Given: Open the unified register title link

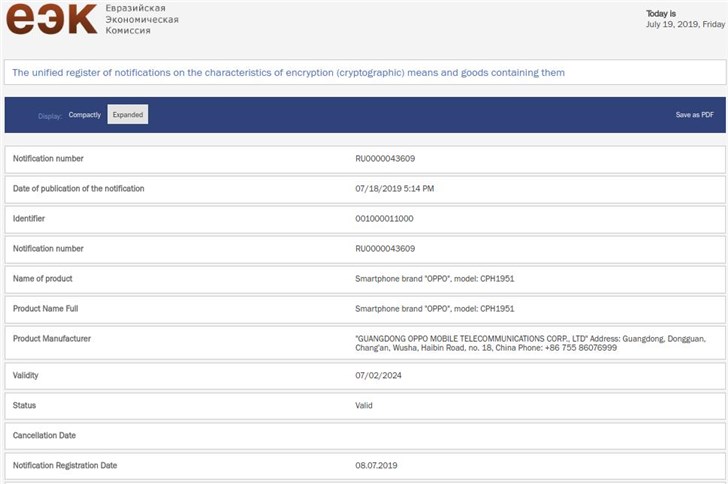Looking at the screenshot, I should [x=288, y=72].
